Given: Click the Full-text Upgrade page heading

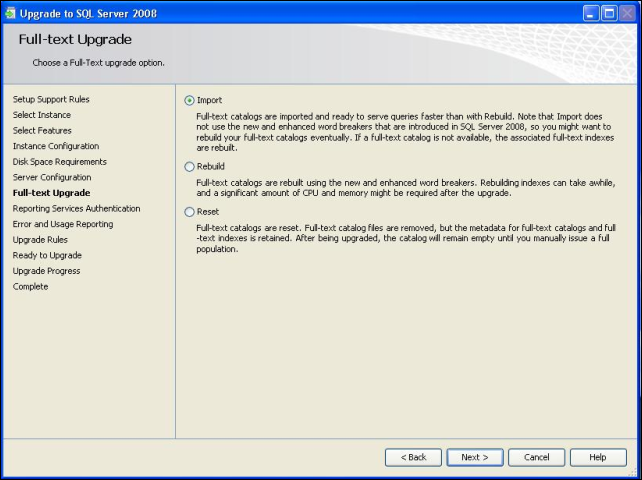Looking at the screenshot, I should click(x=75, y=39).
